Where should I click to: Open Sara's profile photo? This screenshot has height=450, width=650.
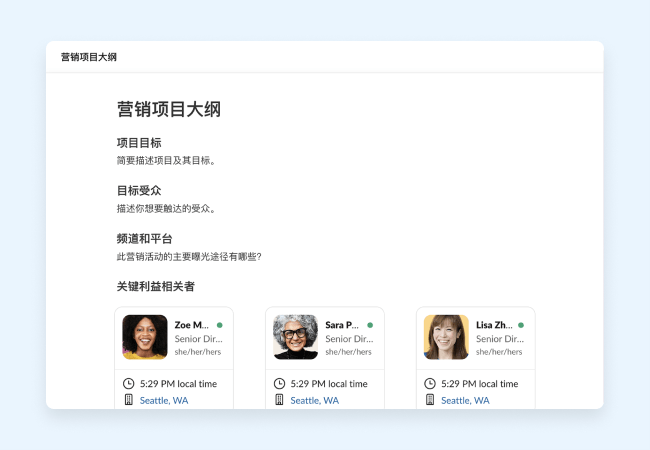pyautogui.click(x=295, y=337)
